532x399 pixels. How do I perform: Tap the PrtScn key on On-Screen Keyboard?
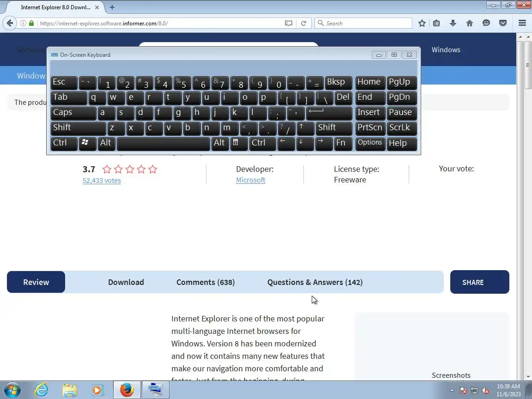tap(370, 128)
